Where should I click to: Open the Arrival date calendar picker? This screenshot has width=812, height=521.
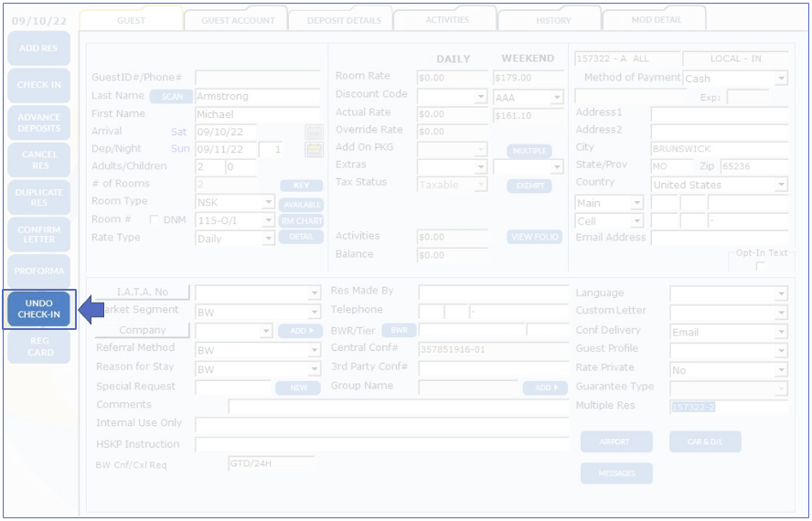(x=314, y=132)
